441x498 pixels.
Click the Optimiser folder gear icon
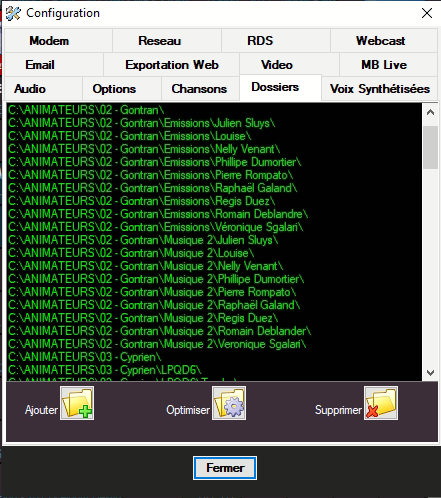point(229,403)
